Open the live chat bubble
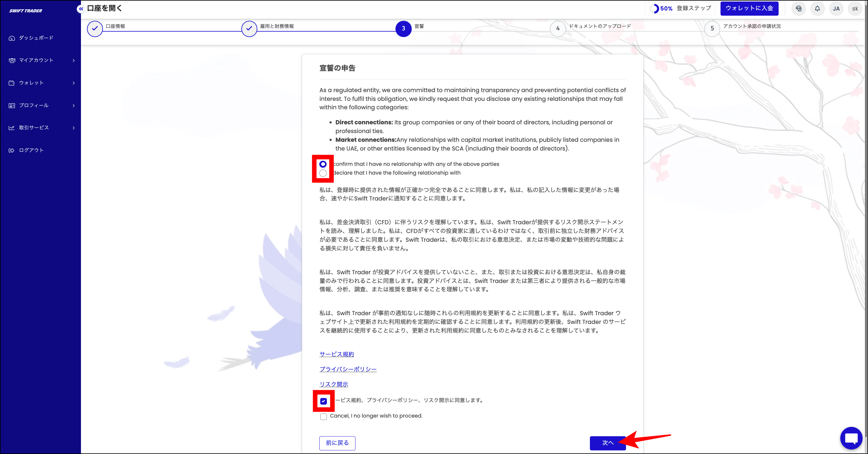This screenshot has width=868, height=454. coord(851,438)
